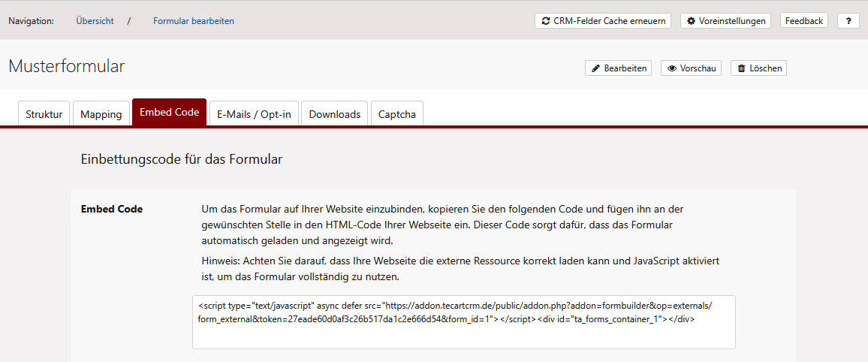Viewport: 868px width, 362px height.
Task: Click the refresh icon for CRM-Felder Cache erneuern
Action: pos(546,21)
